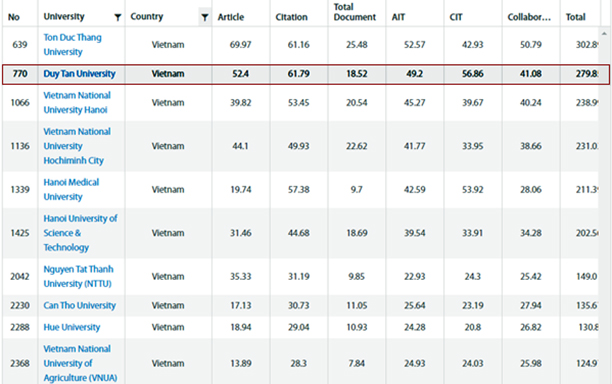Screen dimensions: 612x384
Task: Select CIT value 20.8
Action: (472, 327)
